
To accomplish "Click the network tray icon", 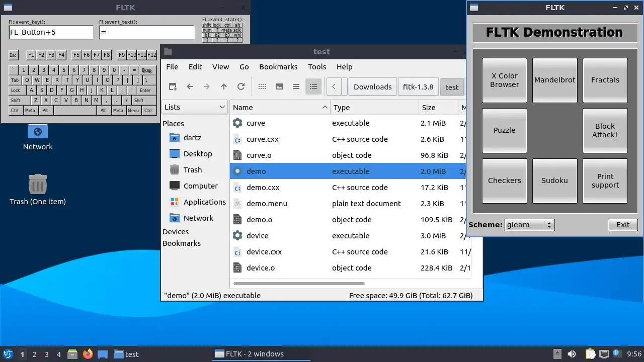I will coord(604,354).
